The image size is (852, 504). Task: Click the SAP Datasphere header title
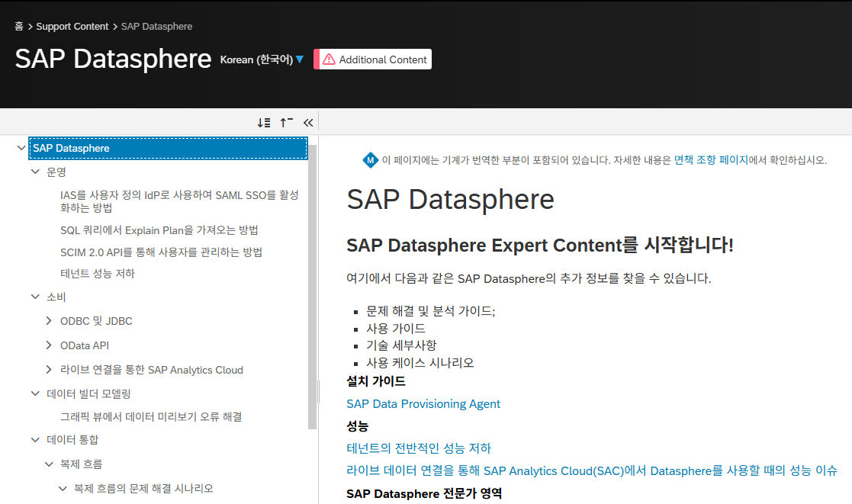113,59
